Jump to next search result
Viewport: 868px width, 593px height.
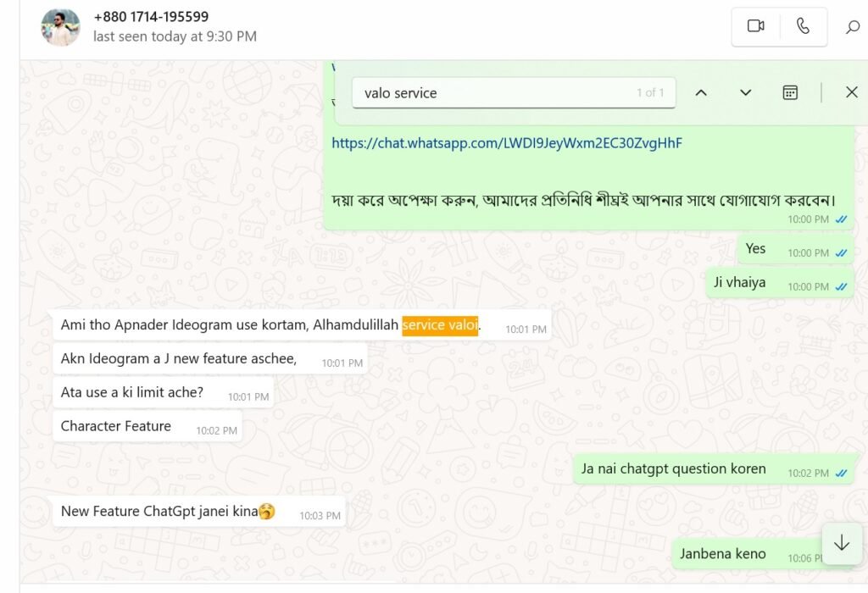point(745,93)
